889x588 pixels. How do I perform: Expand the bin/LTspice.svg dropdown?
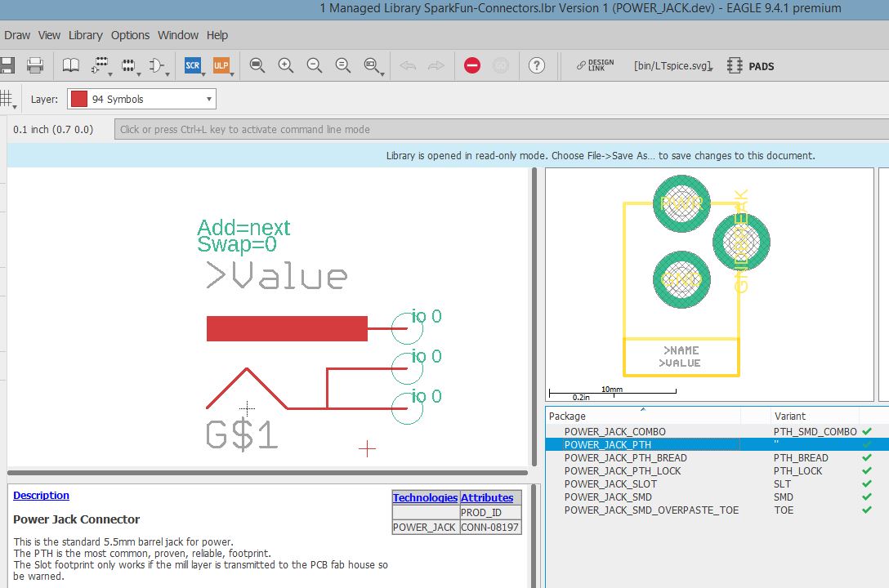[673, 66]
